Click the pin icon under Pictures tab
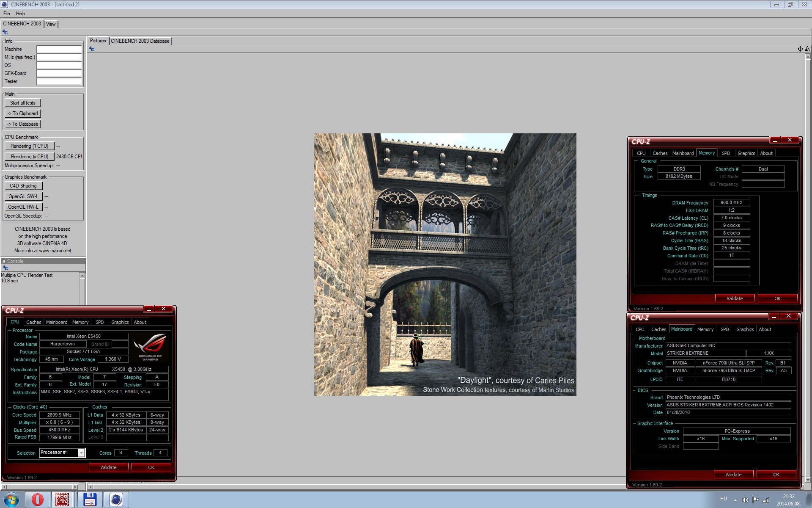Image resolution: width=812 pixels, height=508 pixels. [x=92, y=49]
